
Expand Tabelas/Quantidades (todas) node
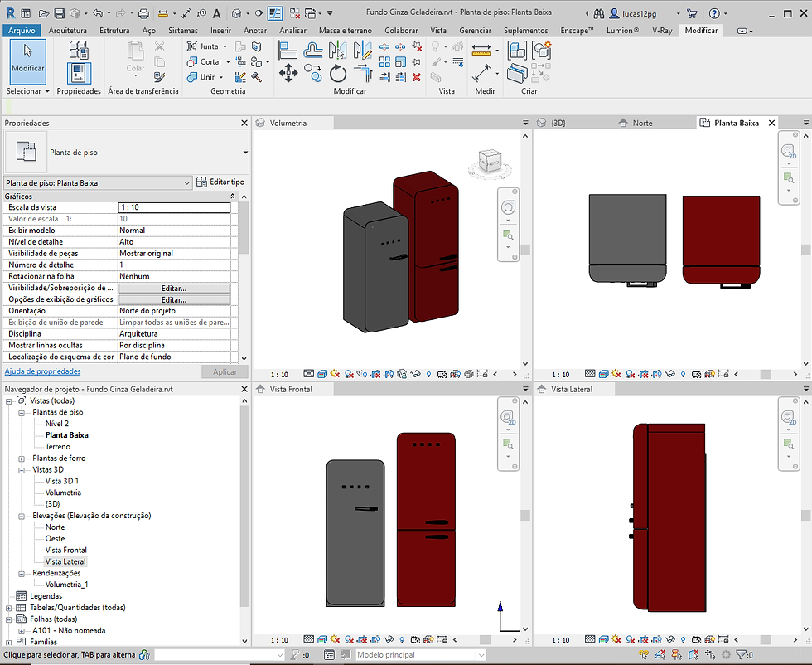(x=9, y=608)
